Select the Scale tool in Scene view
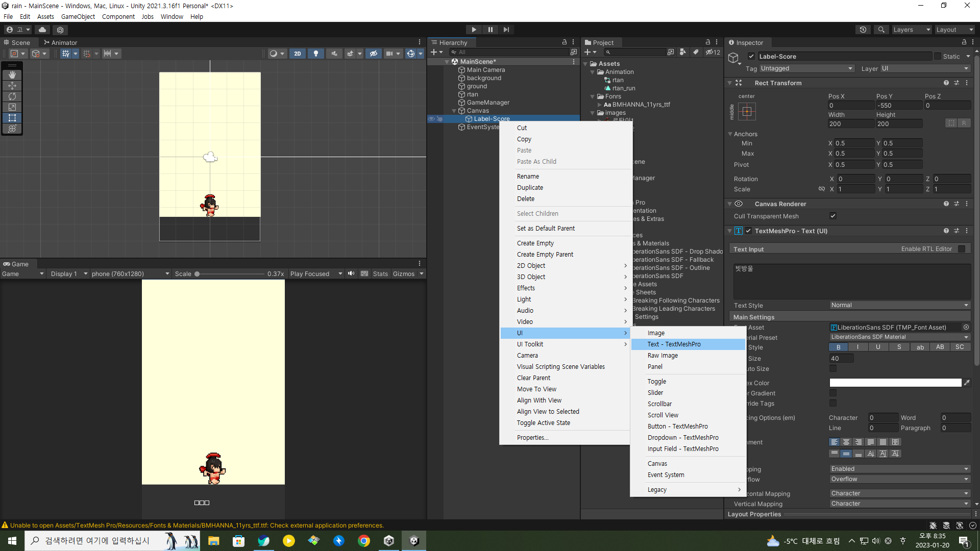The width and height of the screenshot is (980, 551). click(x=12, y=107)
